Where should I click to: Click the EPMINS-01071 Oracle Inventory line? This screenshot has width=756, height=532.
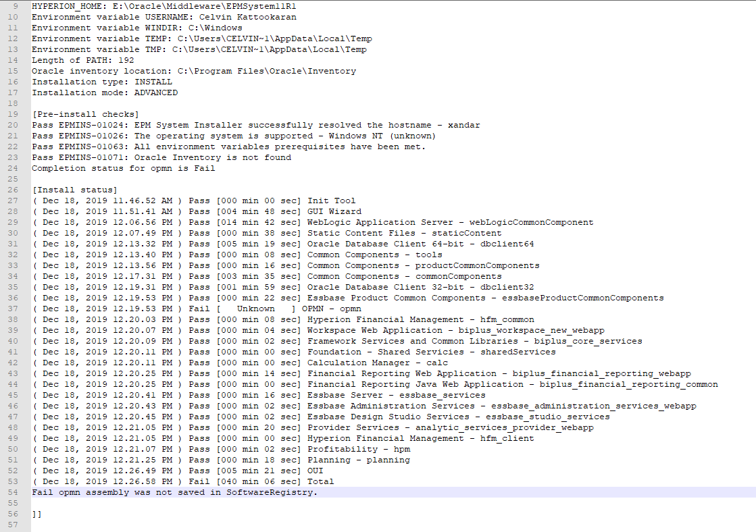click(161, 157)
